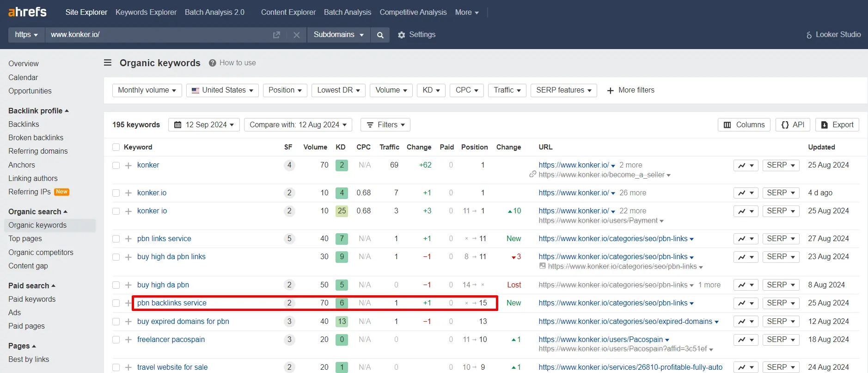Click the search magnifier button
The width and height of the screenshot is (868, 373).
pos(380,35)
